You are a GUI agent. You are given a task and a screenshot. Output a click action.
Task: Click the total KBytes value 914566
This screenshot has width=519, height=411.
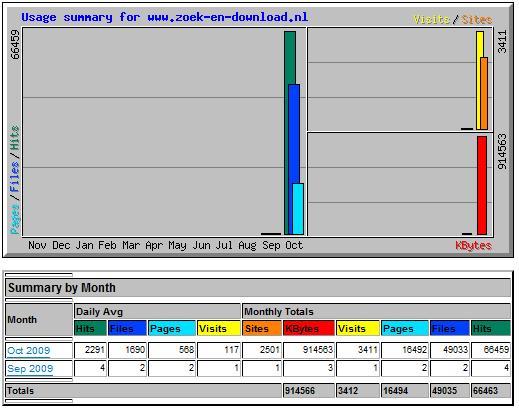coord(309,390)
